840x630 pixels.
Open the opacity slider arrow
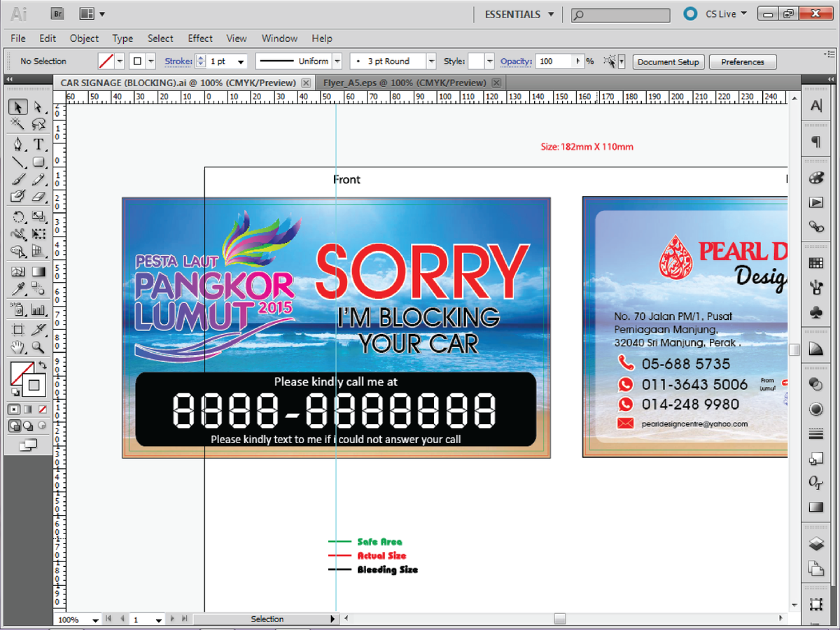point(577,62)
